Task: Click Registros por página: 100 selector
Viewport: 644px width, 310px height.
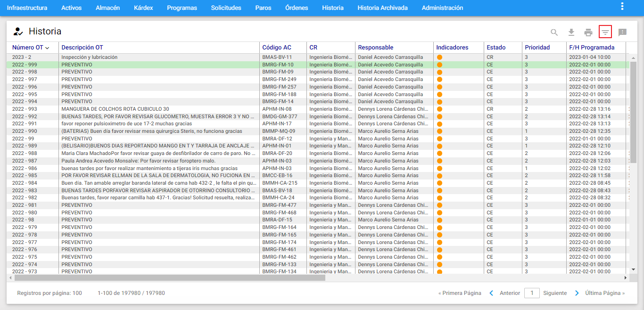Action: tap(50, 293)
